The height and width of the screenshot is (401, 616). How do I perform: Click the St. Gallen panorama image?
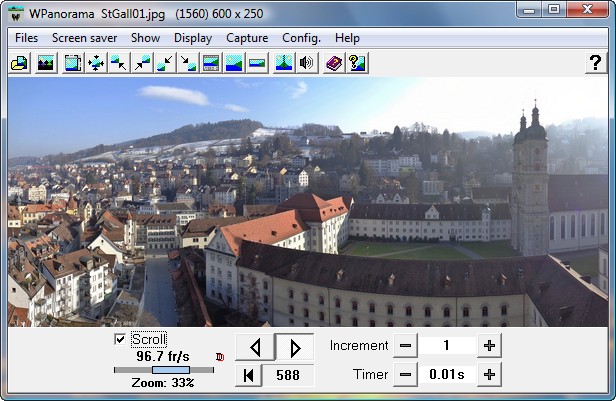pyautogui.click(x=308, y=201)
